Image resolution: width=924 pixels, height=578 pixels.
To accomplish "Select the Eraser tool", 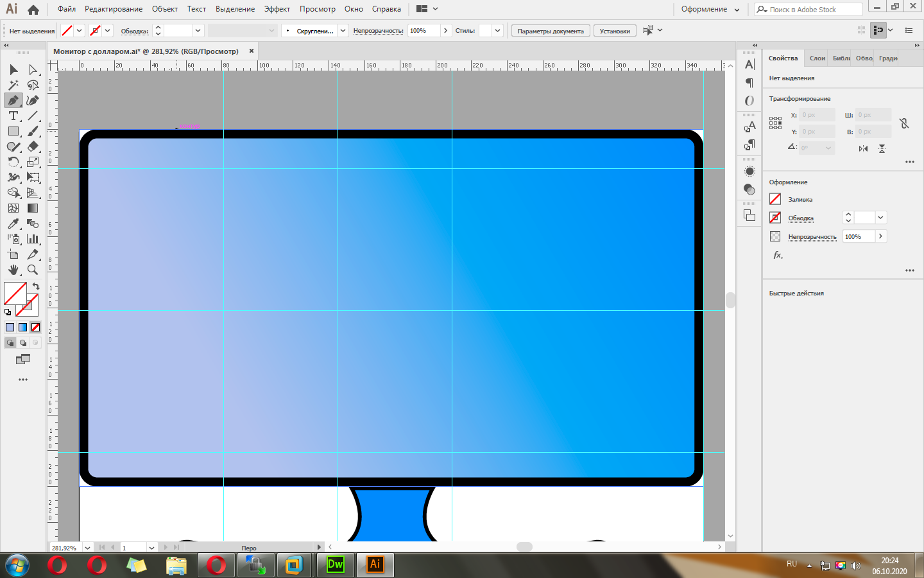I will click(x=33, y=146).
